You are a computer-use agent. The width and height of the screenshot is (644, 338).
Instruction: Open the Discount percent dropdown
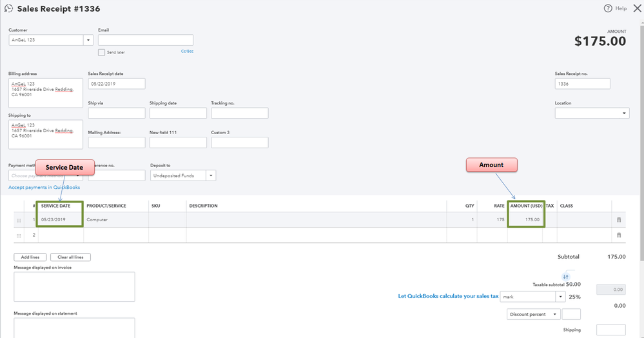pyautogui.click(x=554, y=314)
